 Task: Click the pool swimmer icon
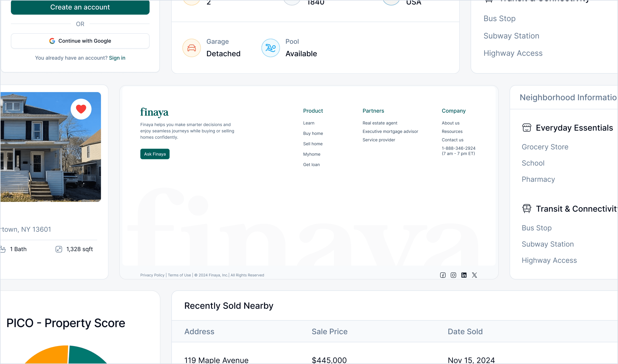tap(270, 48)
